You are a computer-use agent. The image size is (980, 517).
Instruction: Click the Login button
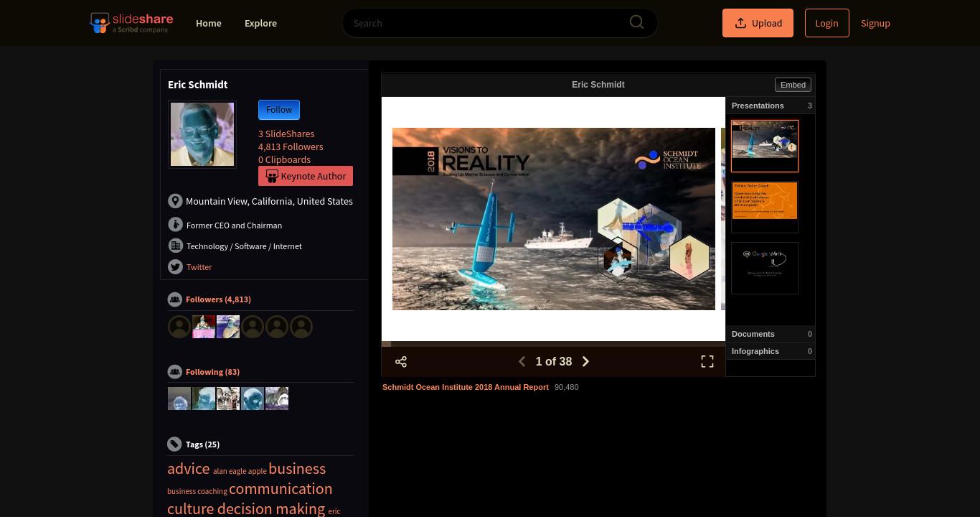pyautogui.click(x=826, y=23)
